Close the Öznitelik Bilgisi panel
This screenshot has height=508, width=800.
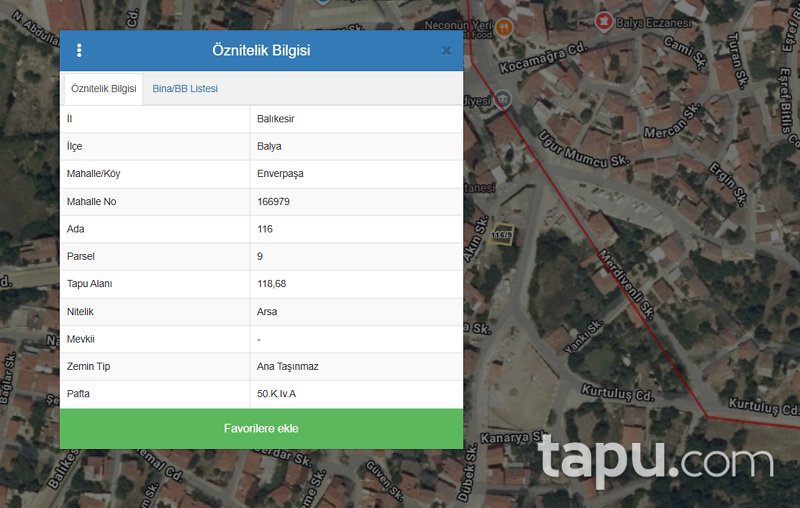pyautogui.click(x=446, y=50)
